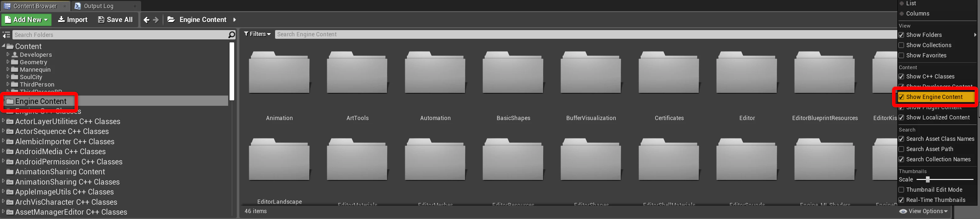
Task: Select the BasicShapes folder icon
Action: point(513,73)
